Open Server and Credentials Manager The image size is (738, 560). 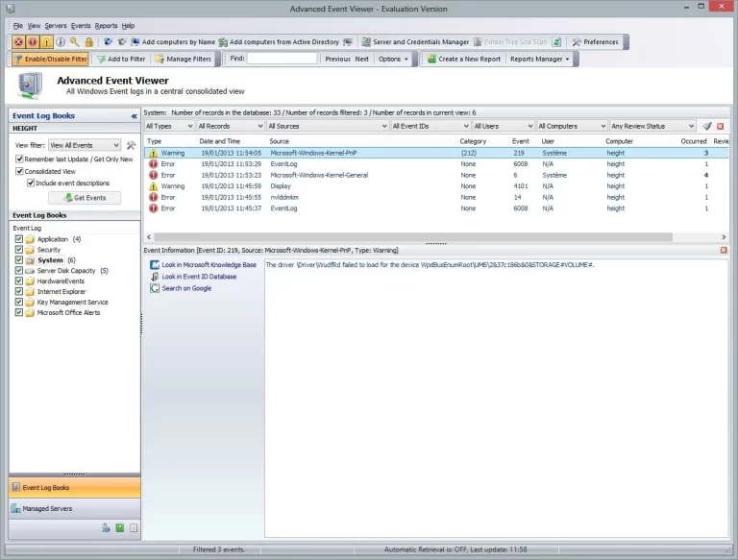pos(415,42)
